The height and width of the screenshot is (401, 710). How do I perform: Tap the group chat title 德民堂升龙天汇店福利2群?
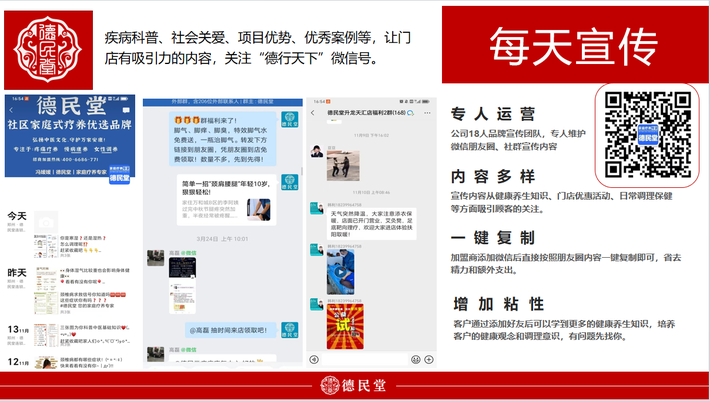(x=366, y=112)
